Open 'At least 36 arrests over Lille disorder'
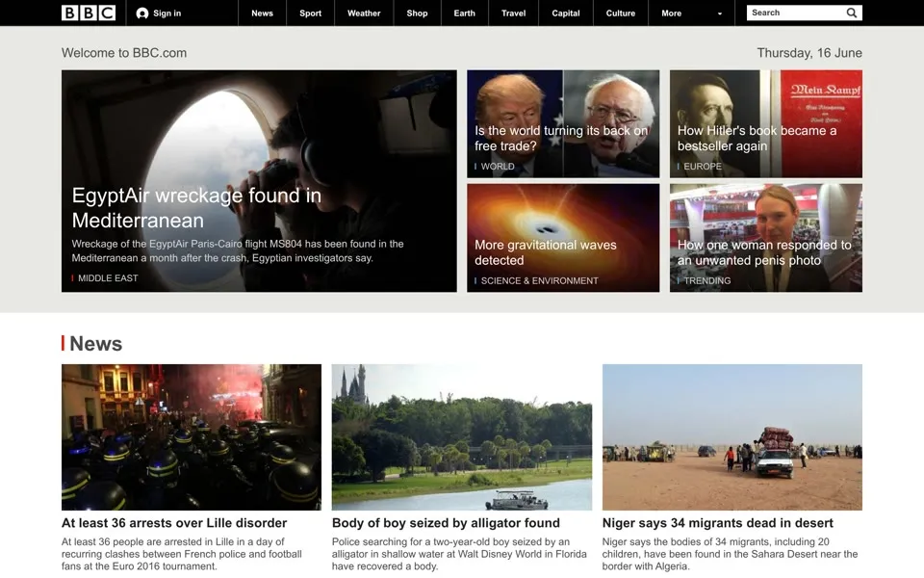Image resolution: width=924 pixels, height=578 pixels. pyautogui.click(x=174, y=523)
